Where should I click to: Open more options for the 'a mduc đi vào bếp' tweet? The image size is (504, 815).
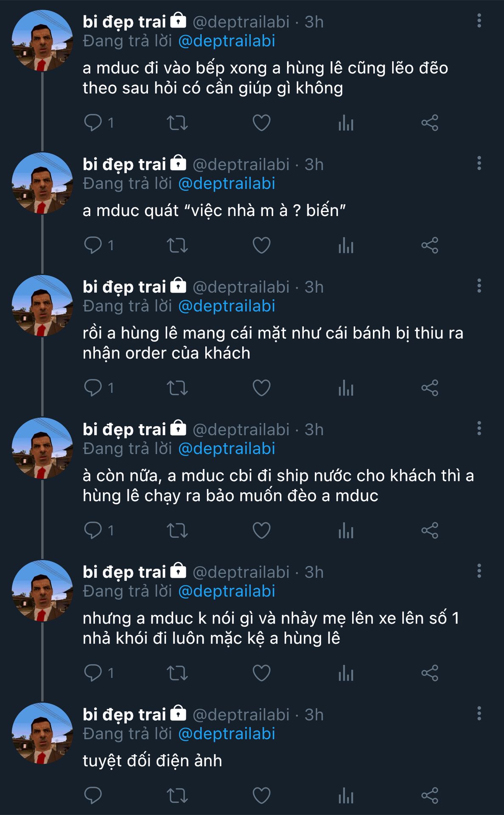pyautogui.click(x=479, y=20)
